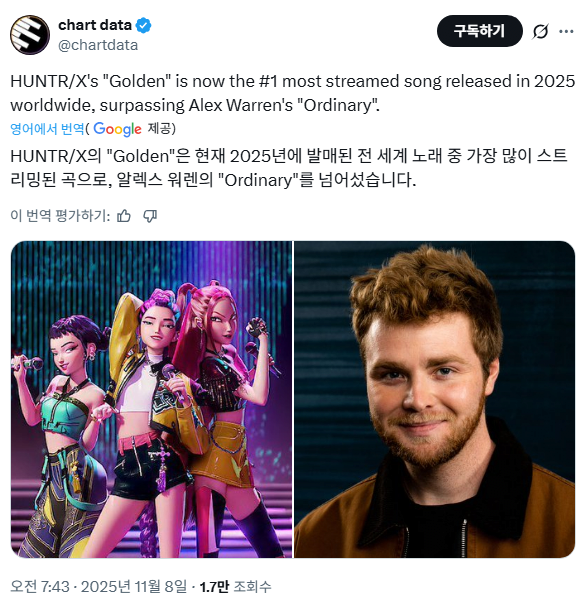Click the 1.7만 조회수 view count
The height and width of the screenshot is (607, 579).
235,586
